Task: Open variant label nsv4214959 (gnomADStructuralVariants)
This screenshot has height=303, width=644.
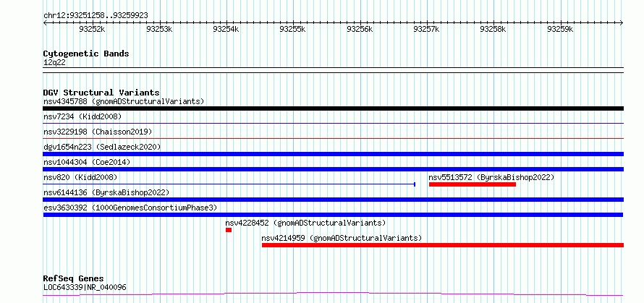Action: tap(342, 238)
